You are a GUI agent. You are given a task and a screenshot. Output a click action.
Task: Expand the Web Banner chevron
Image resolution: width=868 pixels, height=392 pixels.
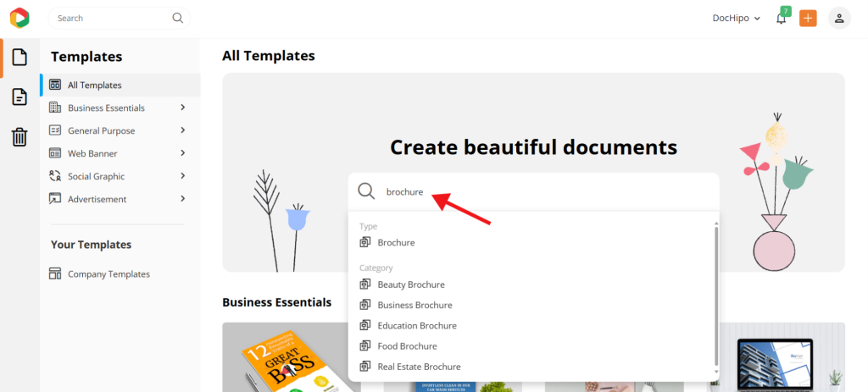point(183,152)
